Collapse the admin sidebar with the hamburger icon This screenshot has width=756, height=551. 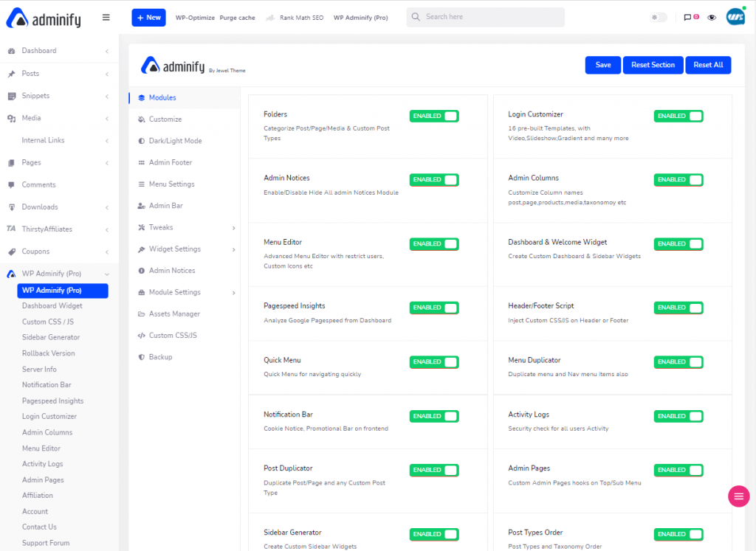[x=106, y=16]
